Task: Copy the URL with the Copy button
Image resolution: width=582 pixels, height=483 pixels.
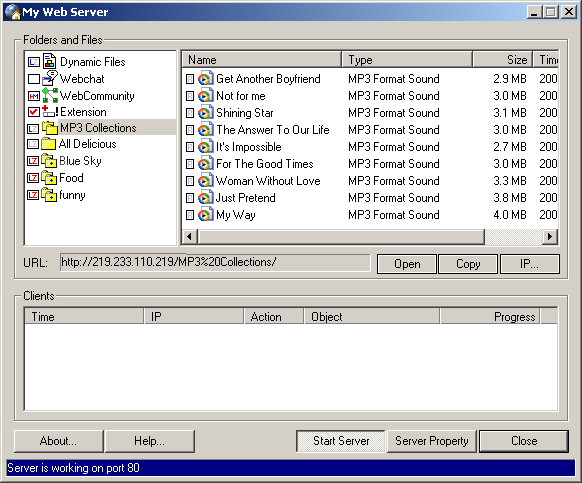Action: click(x=468, y=264)
